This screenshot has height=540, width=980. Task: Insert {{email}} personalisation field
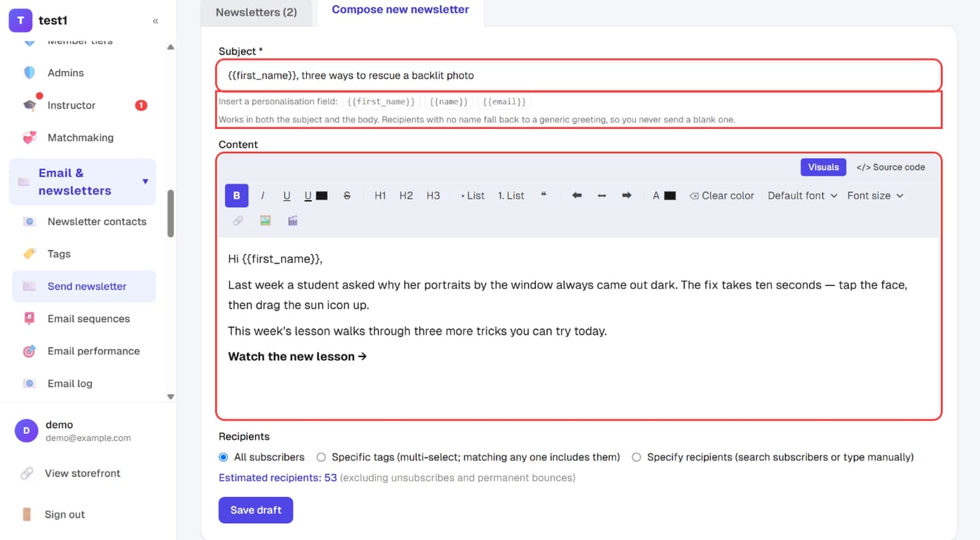(x=505, y=101)
